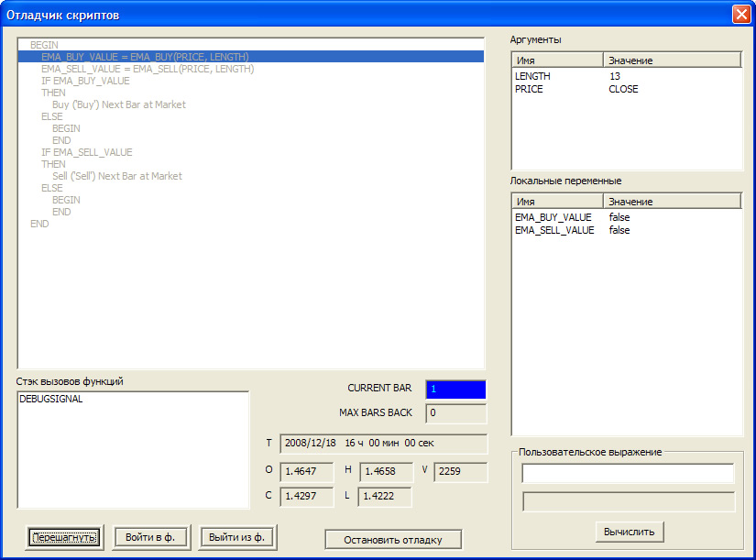Image resolution: width=756 pixels, height=560 pixels.
Task: Click the Вычислить button
Action: (630, 532)
